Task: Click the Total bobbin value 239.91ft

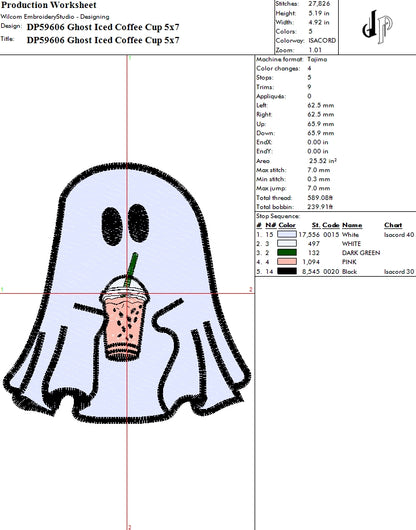Action: point(320,207)
